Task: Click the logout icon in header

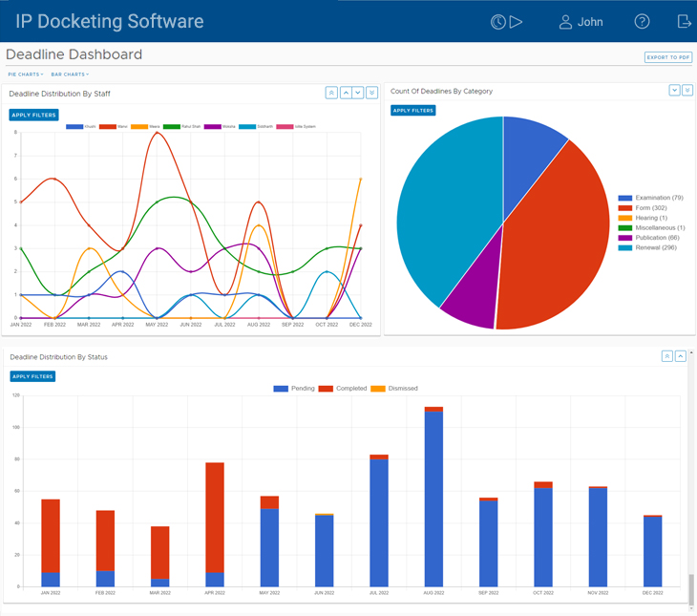Action: pos(684,22)
